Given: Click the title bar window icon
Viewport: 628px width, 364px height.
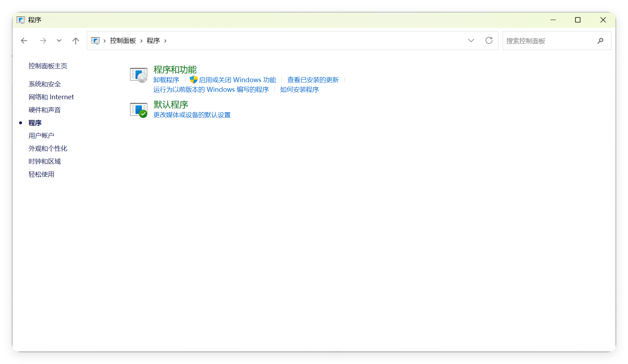Looking at the screenshot, I should [x=21, y=20].
